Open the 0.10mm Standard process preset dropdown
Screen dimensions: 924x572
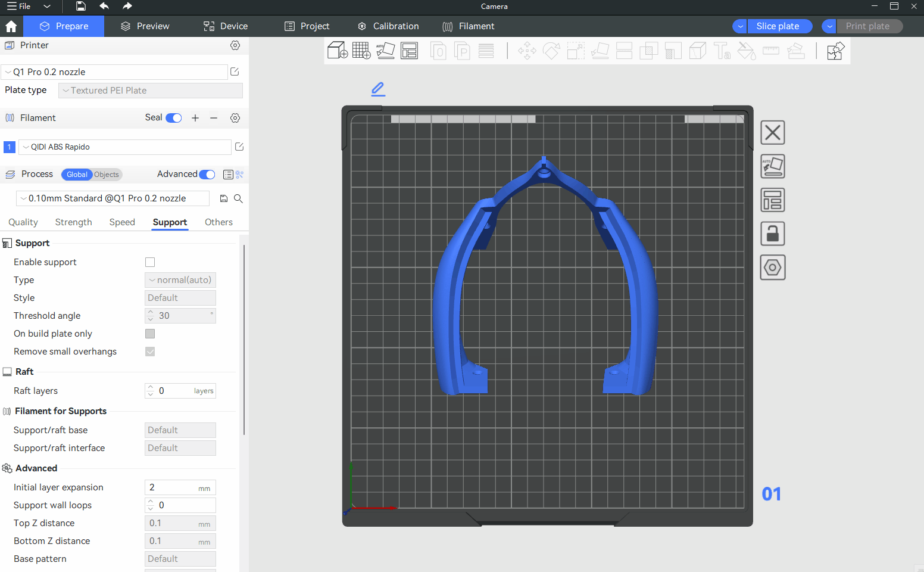[x=113, y=198]
